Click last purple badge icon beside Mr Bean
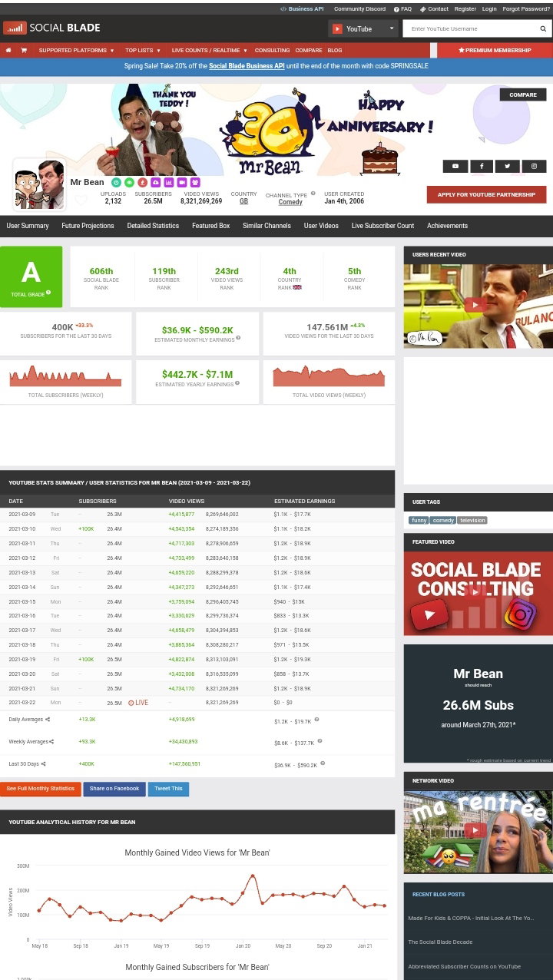 195,182
